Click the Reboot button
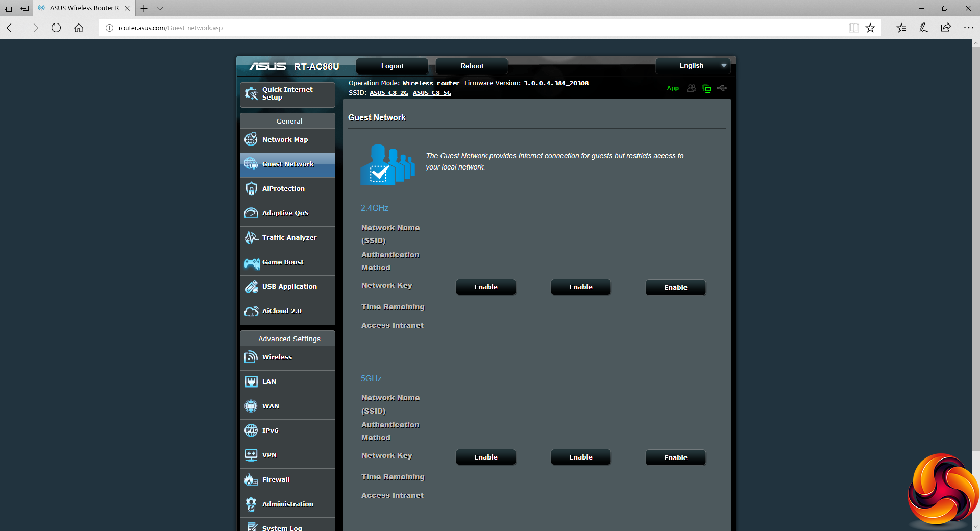Image resolution: width=980 pixels, height=531 pixels. pyautogui.click(x=472, y=66)
